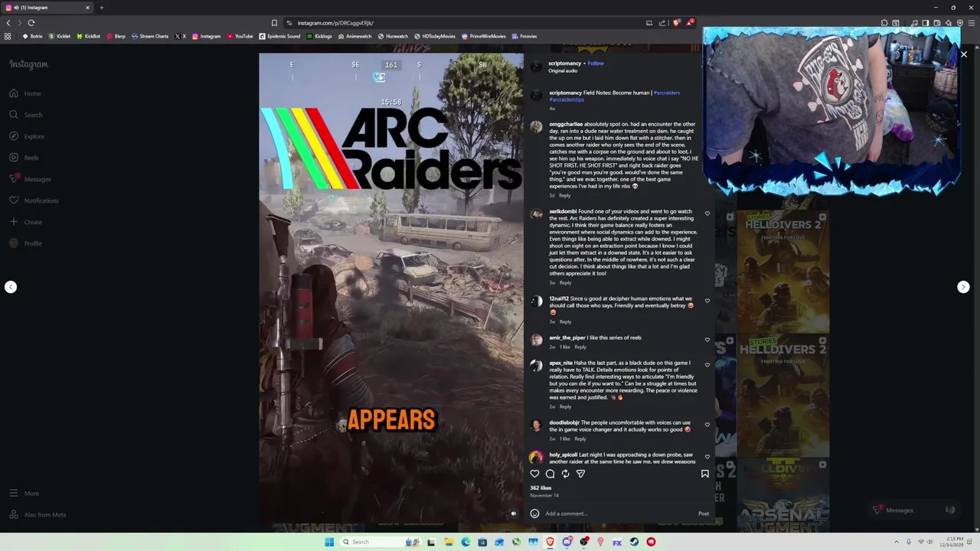Click the Instagram logo wordmark
The width and height of the screenshot is (980, 551).
click(x=28, y=64)
